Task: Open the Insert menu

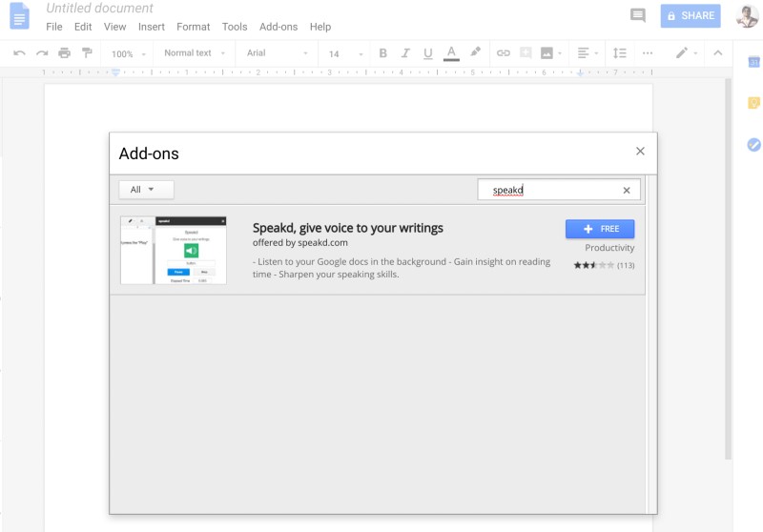Action: (x=152, y=27)
